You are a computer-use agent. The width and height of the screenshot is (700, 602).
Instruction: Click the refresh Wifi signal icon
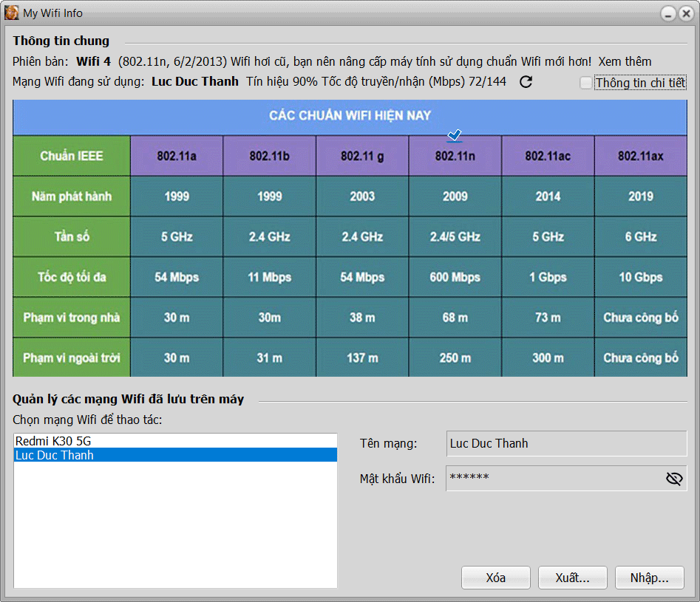pos(526,82)
